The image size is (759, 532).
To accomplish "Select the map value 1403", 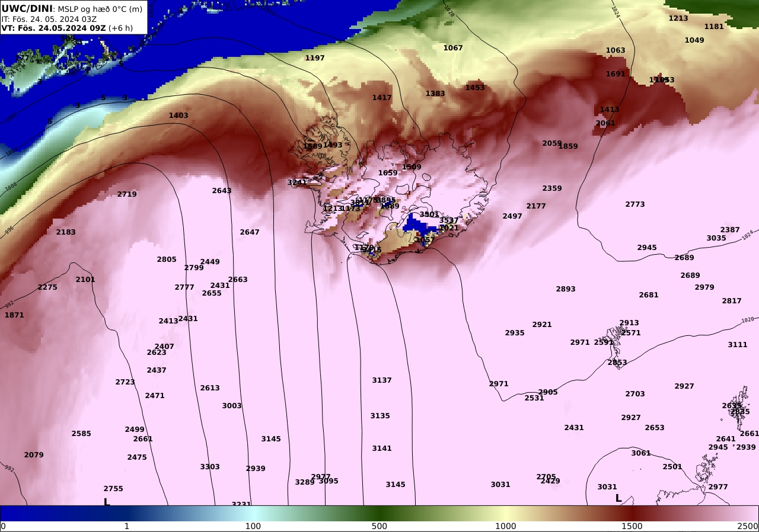I will point(178,116).
